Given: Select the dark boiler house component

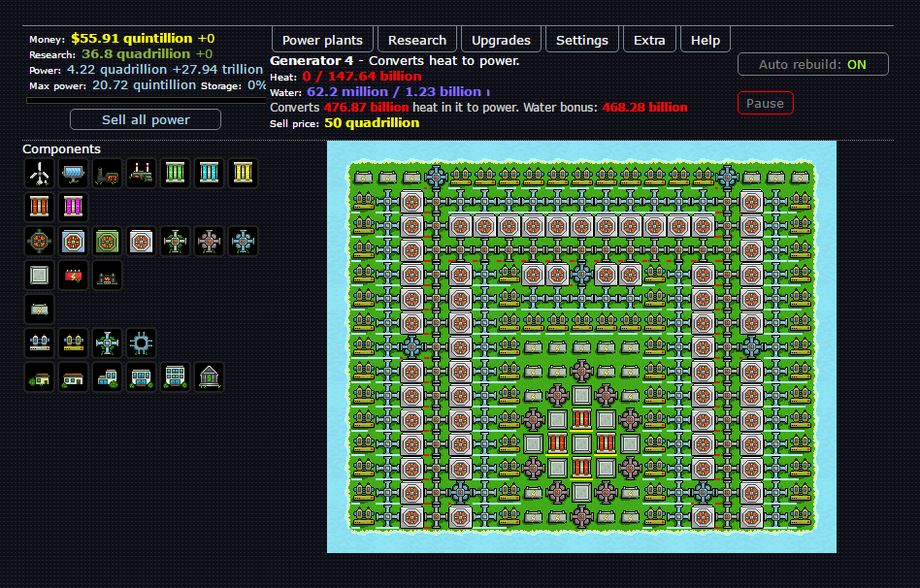Looking at the screenshot, I should point(108,276).
